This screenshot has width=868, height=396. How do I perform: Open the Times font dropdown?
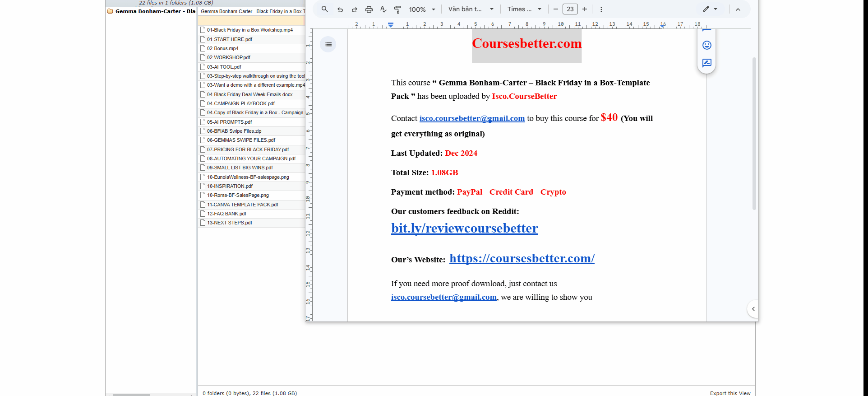pyautogui.click(x=524, y=9)
